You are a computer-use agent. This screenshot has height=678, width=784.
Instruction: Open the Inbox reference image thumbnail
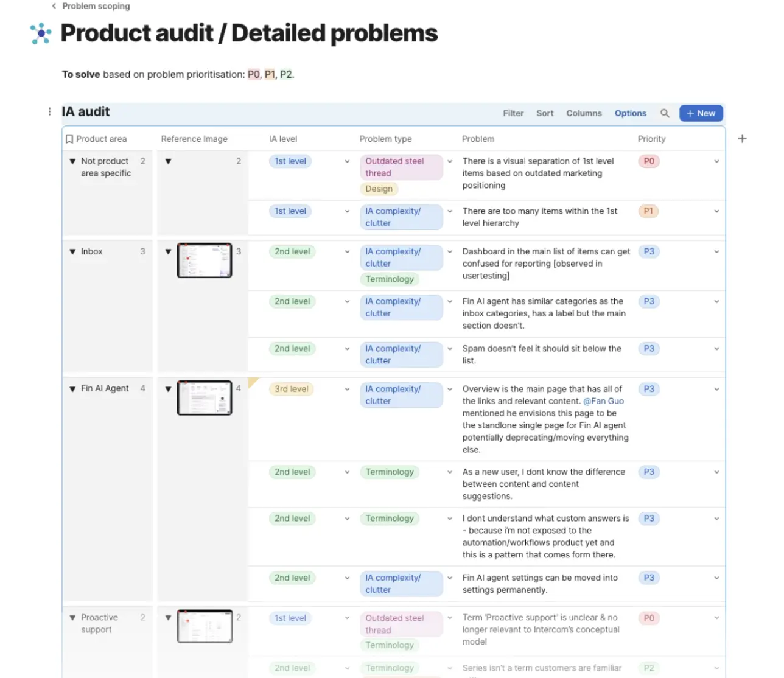click(205, 260)
